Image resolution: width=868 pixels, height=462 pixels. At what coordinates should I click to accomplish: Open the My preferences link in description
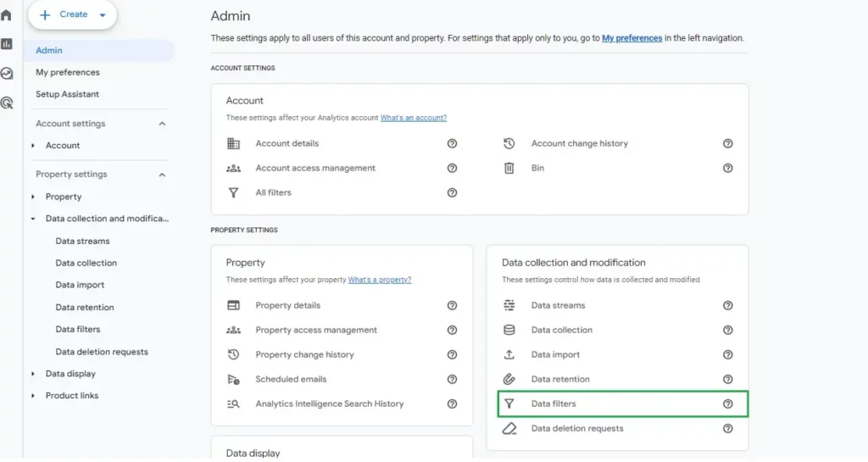point(632,38)
